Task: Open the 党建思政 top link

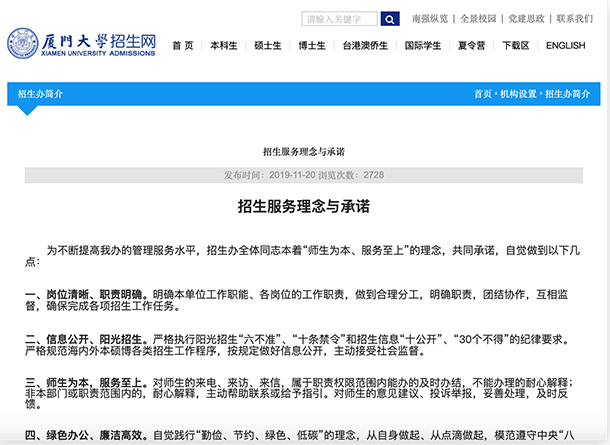Action: [x=526, y=19]
